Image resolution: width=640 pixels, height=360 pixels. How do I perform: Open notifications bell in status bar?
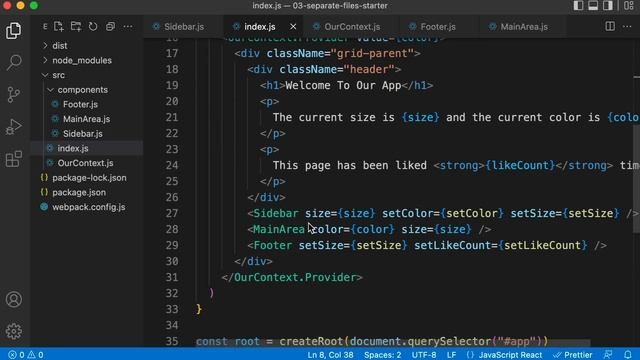[628, 355]
